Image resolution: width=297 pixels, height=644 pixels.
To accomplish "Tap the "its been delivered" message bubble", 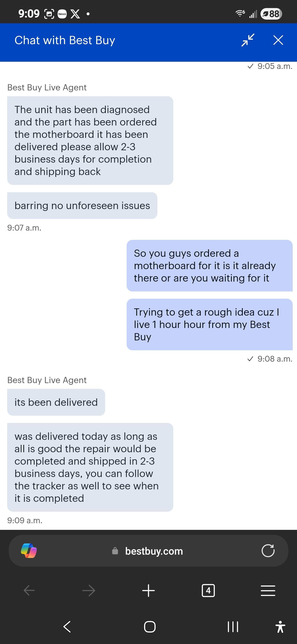I will 56,402.
